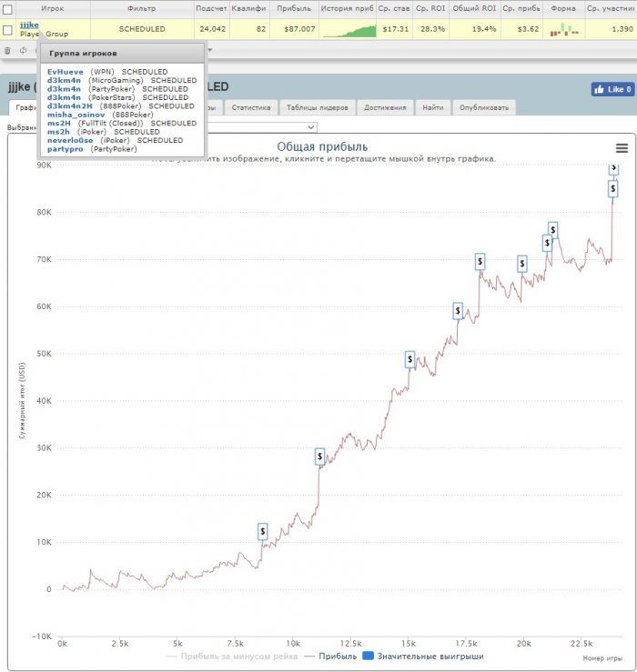Click the 24,042 count cell
This screenshot has width=637, height=672.
[x=212, y=29]
